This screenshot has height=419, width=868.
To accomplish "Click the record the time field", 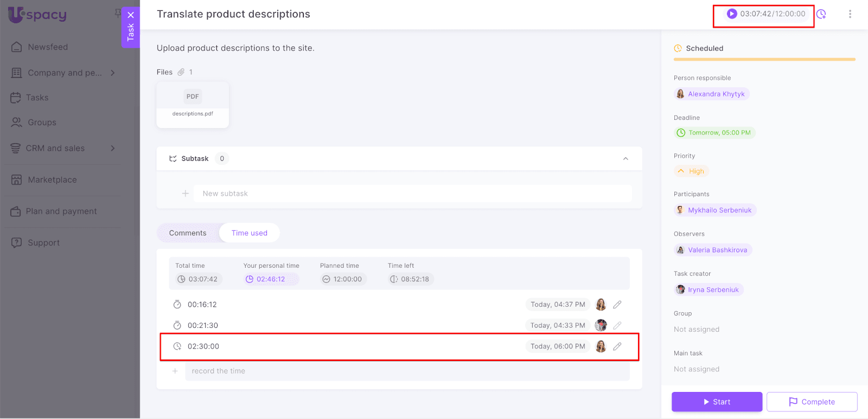I will 407,371.
